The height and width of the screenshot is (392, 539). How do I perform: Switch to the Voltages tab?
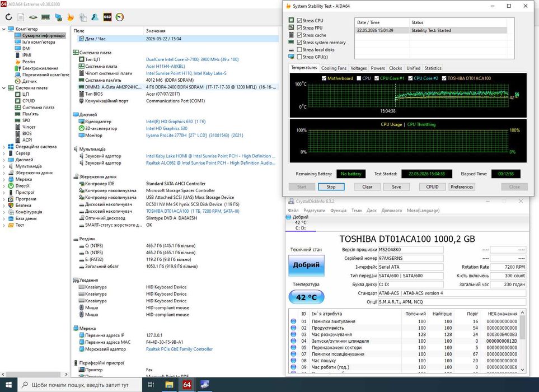point(359,68)
